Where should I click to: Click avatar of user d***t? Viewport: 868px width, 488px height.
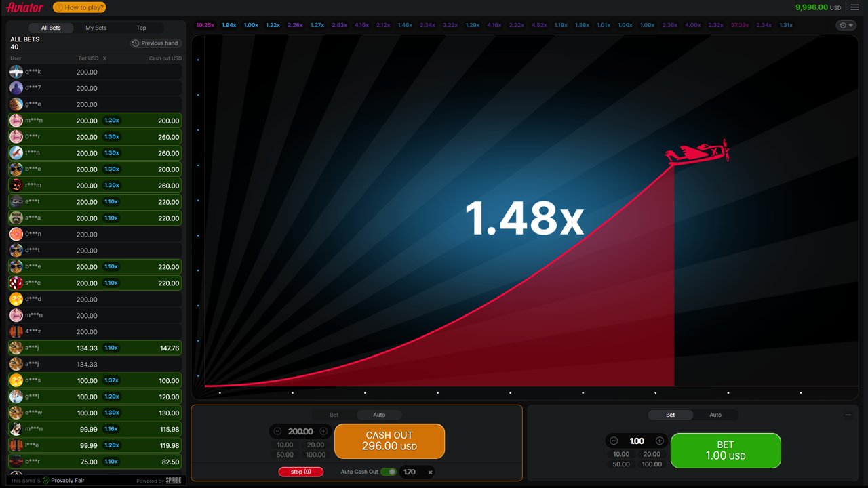[16, 251]
